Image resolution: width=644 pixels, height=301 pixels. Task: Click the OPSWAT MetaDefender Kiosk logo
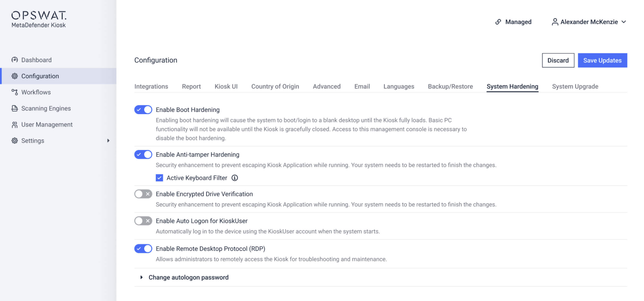[39, 19]
